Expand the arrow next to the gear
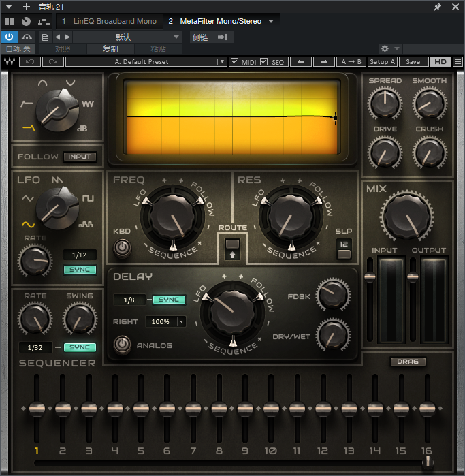465x476 pixels. pos(397,48)
